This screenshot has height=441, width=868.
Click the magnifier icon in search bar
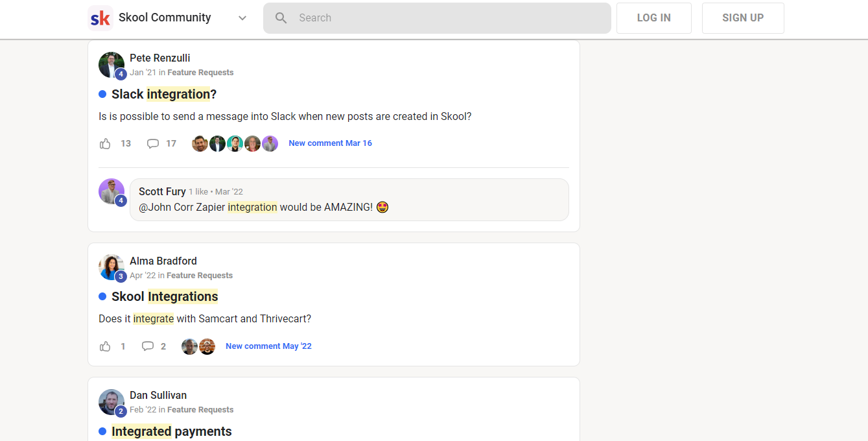coord(281,18)
